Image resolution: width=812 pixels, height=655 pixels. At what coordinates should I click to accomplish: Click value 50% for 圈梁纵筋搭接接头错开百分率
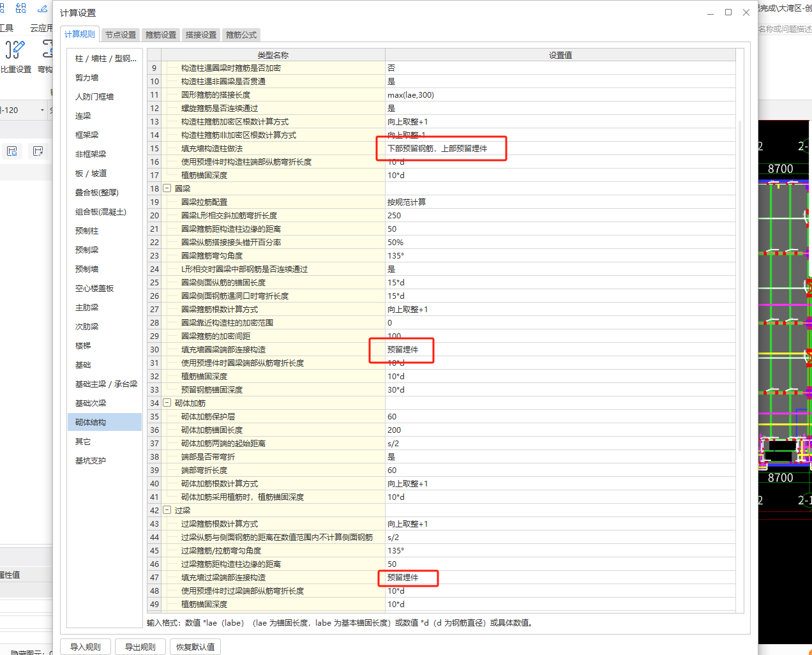click(x=395, y=242)
